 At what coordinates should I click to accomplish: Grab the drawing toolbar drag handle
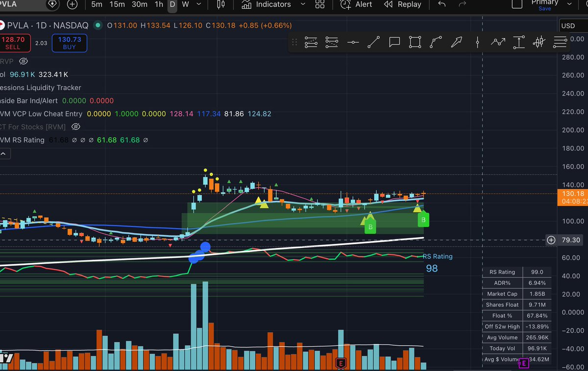[x=294, y=43]
